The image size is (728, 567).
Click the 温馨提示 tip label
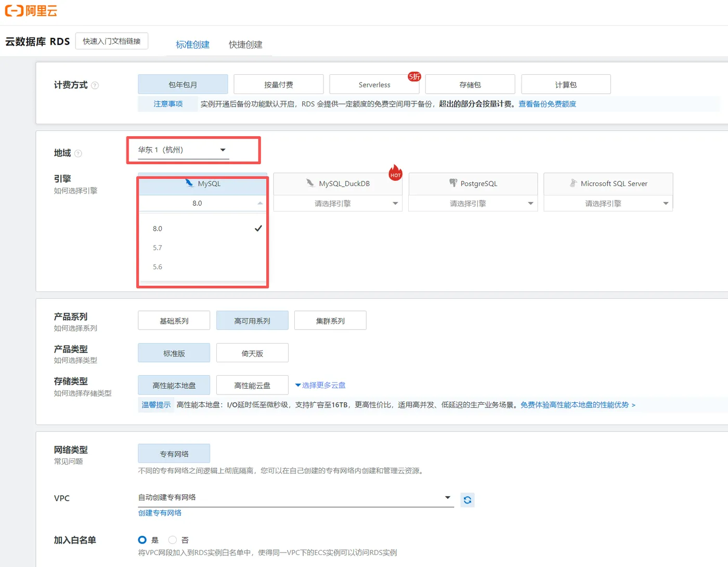pos(156,405)
